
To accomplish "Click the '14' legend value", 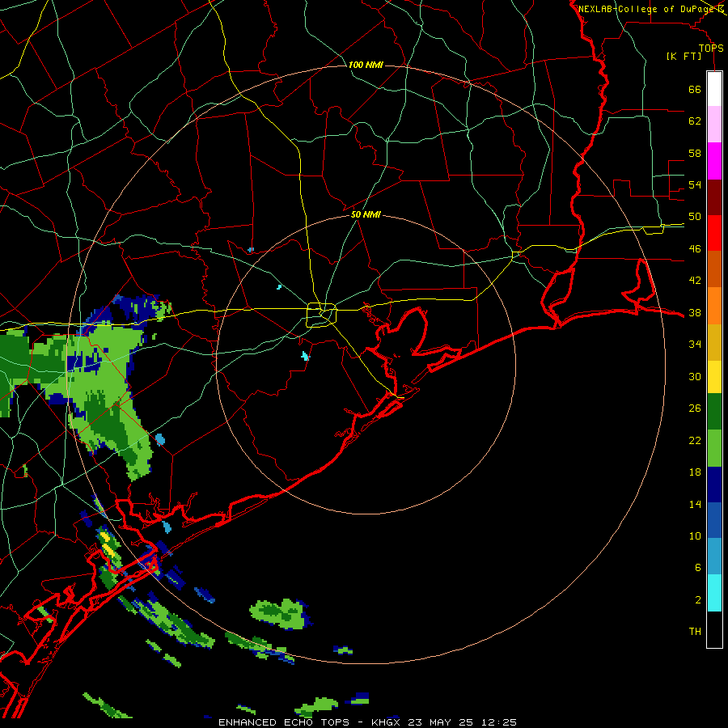I will click(695, 504).
